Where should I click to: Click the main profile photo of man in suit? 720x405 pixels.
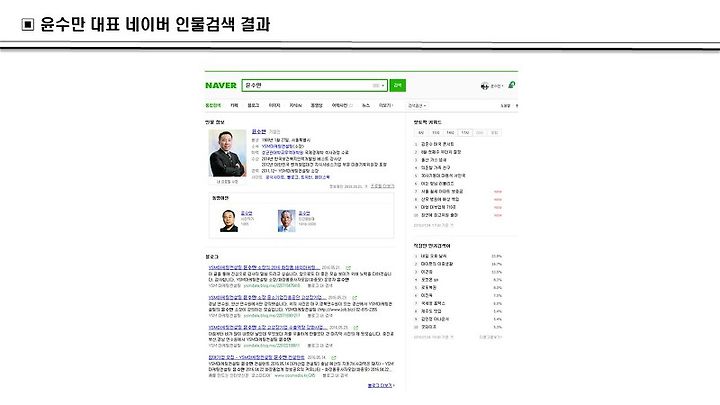pos(227,153)
